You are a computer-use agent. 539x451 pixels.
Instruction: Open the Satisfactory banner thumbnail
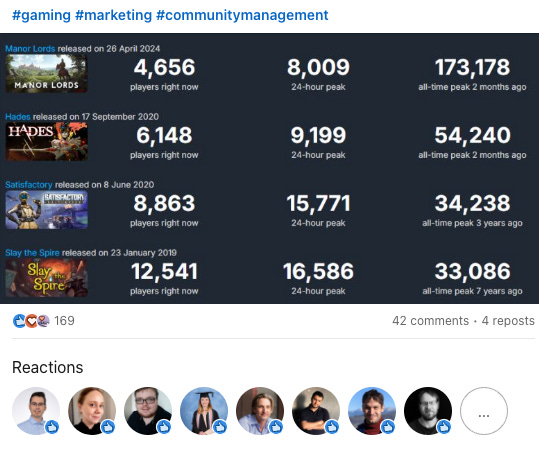click(46, 210)
